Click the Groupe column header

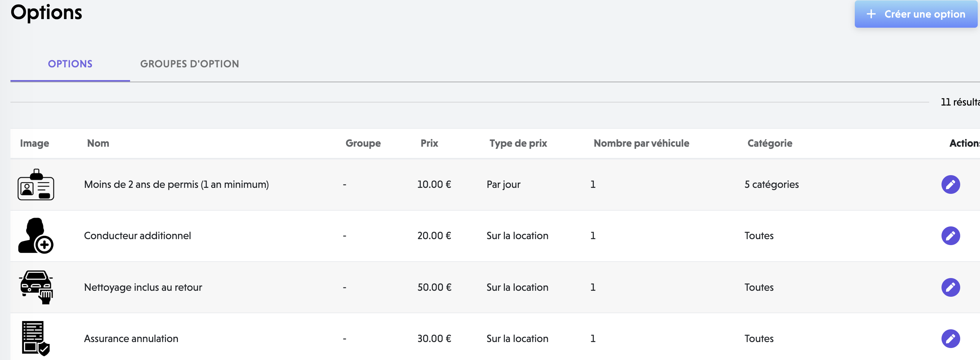coord(363,143)
